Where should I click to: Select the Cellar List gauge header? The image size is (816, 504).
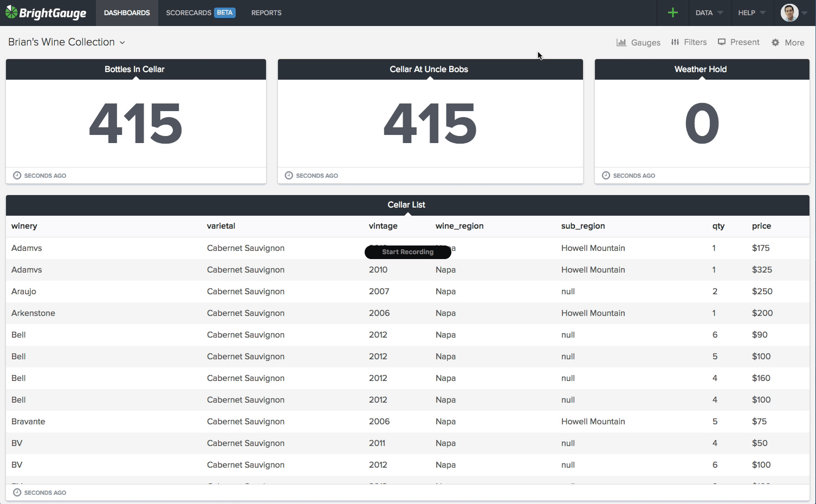pos(407,205)
